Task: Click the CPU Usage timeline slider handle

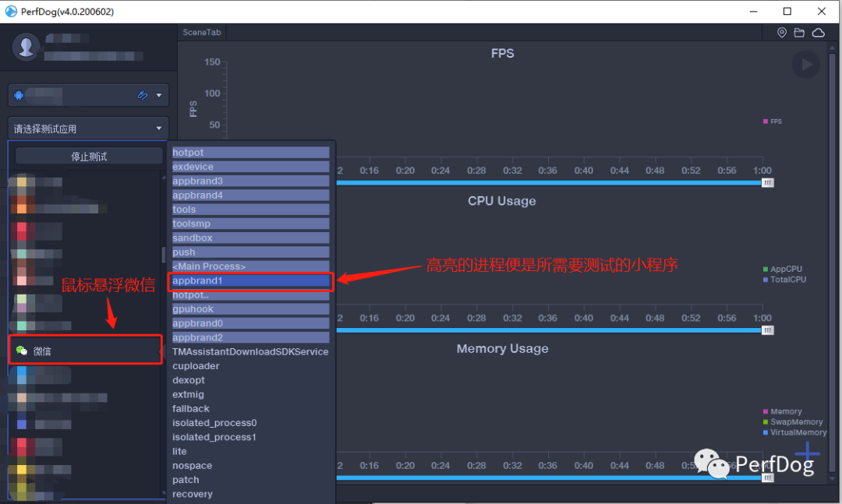Action: pyautogui.click(x=768, y=330)
